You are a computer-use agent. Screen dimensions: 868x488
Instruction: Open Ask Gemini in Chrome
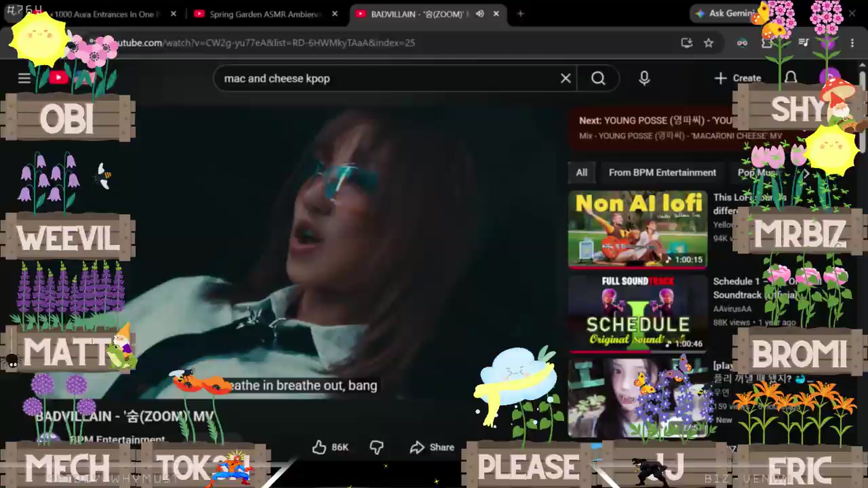tap(725, 14)
